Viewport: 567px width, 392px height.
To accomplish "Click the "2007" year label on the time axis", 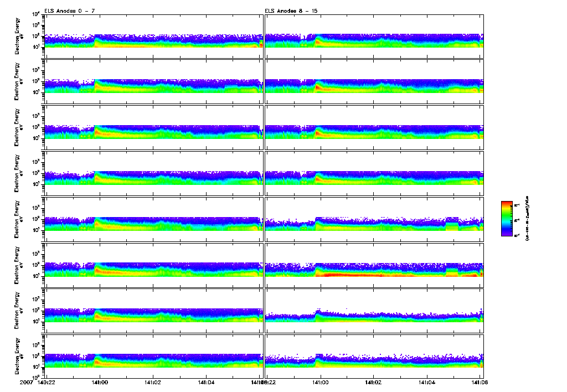I will pyautogui.click(x=27, y=382).
